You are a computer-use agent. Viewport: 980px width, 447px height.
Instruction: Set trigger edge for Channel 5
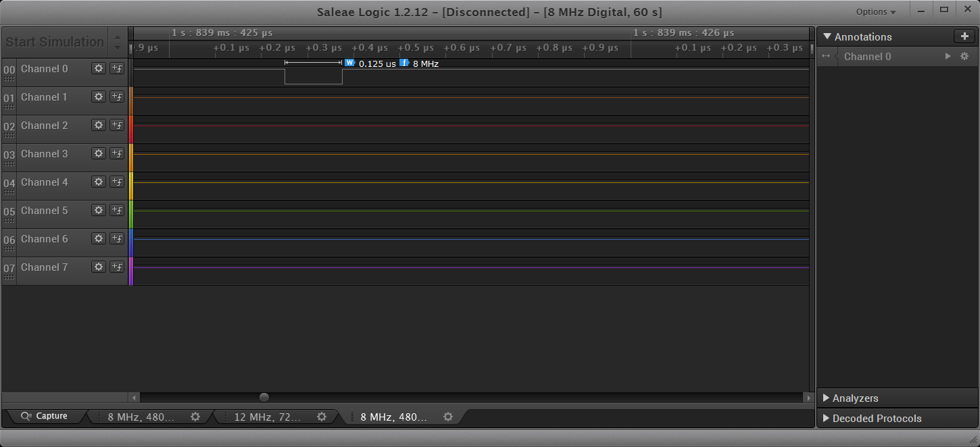tap(117, 210)
